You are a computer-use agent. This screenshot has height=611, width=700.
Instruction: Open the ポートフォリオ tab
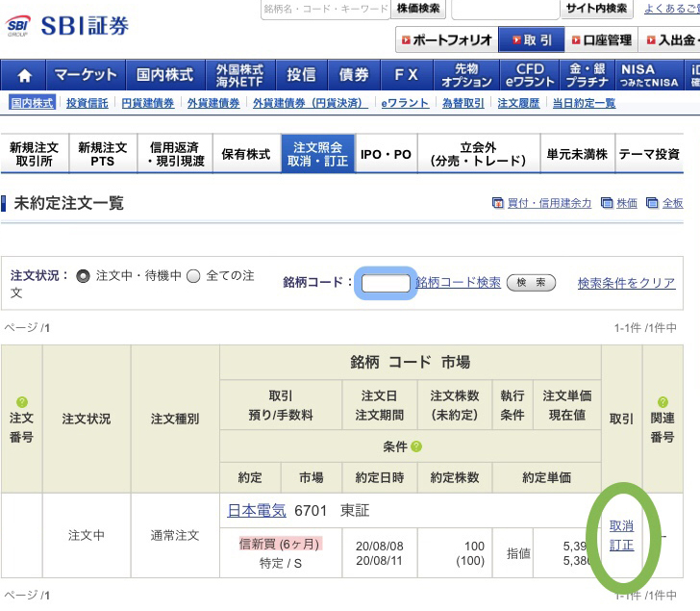click(447, 40)
